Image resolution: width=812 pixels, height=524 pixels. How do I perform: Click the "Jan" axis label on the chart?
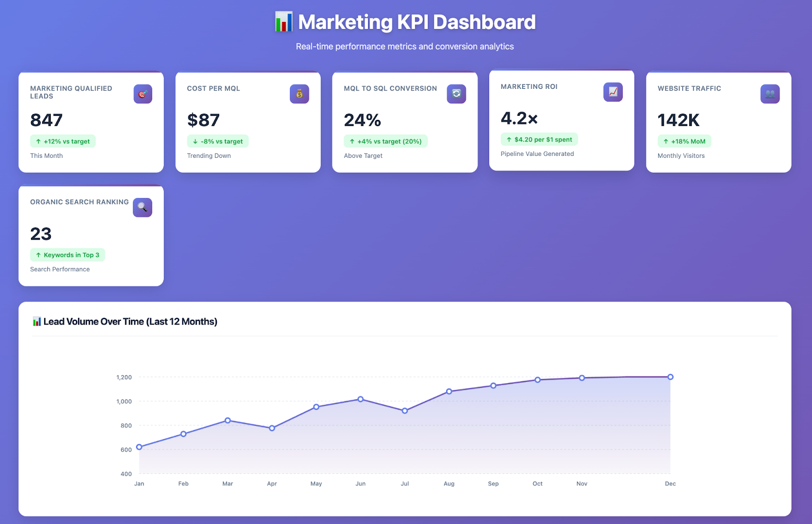139,483
